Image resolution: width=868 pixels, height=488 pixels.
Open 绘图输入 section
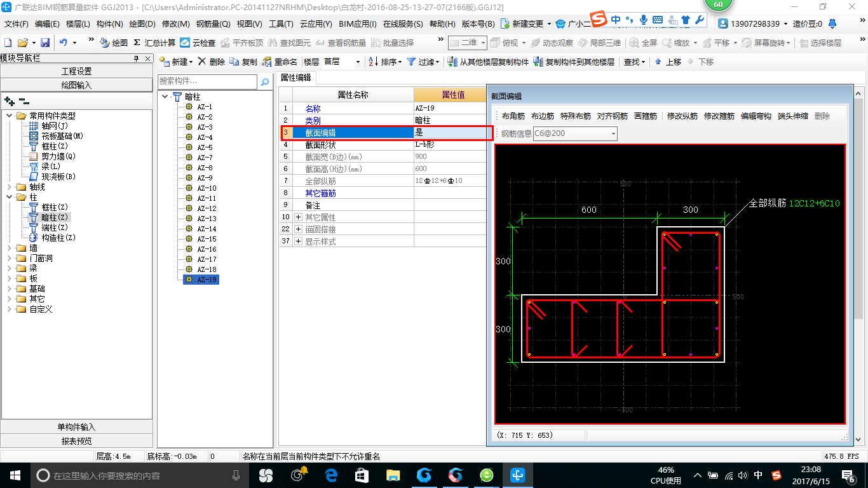(76, 85)
